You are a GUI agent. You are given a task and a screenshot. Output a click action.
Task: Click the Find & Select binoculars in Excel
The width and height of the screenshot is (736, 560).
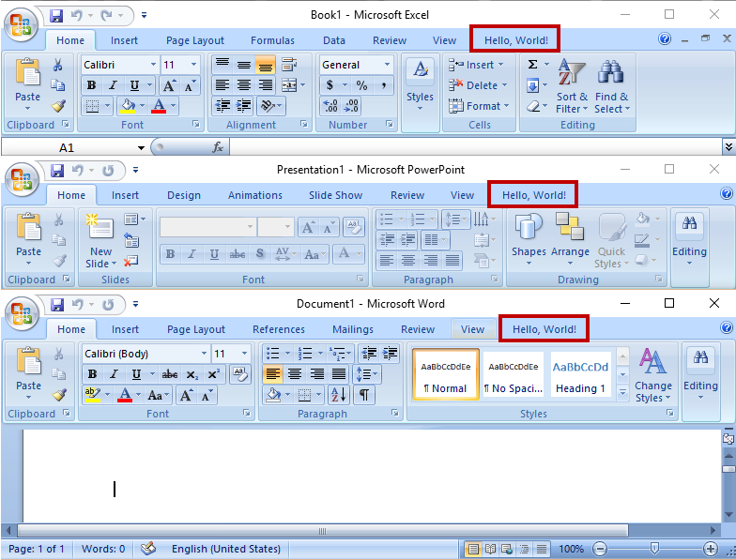coord(612,86)
